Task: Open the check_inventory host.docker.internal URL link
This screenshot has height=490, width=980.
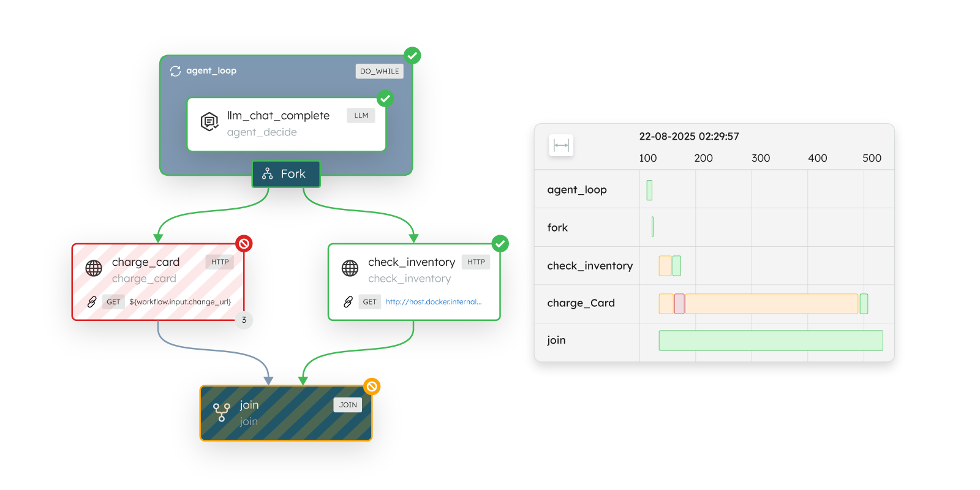Action: pyautogui.click(x=434, y=302)
